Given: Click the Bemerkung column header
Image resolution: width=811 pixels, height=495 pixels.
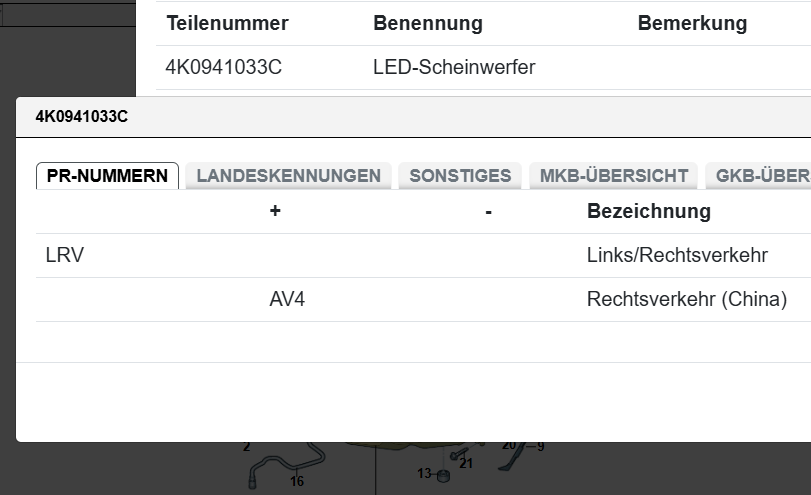Looking at the screenshot, I should click(692, 23).
